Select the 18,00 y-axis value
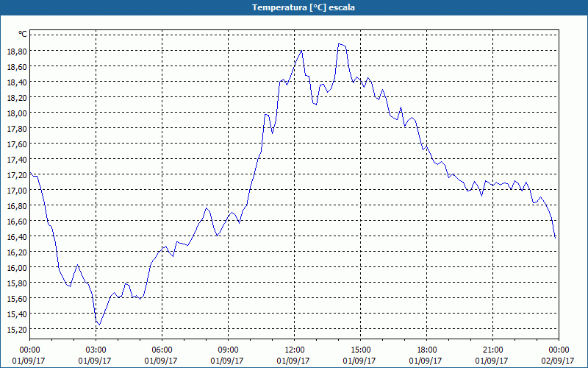The width and height of the screenshot is (588, 368). 17,113
